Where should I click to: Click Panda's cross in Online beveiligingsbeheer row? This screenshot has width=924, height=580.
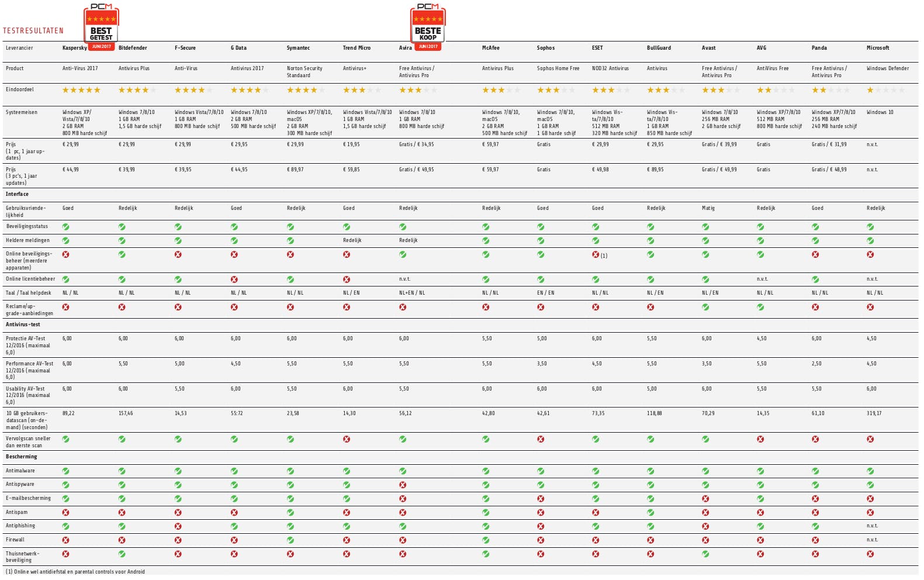click(815, 254)
